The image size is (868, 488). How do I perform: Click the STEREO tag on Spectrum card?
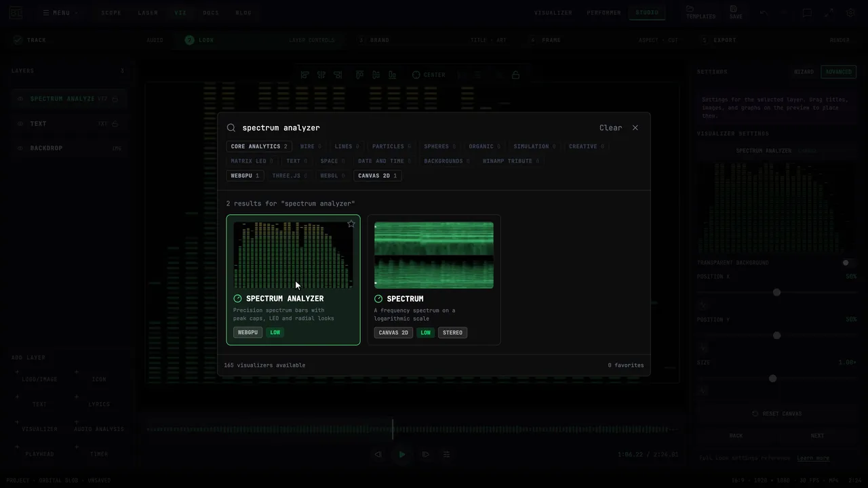click(x=452, y=333)
